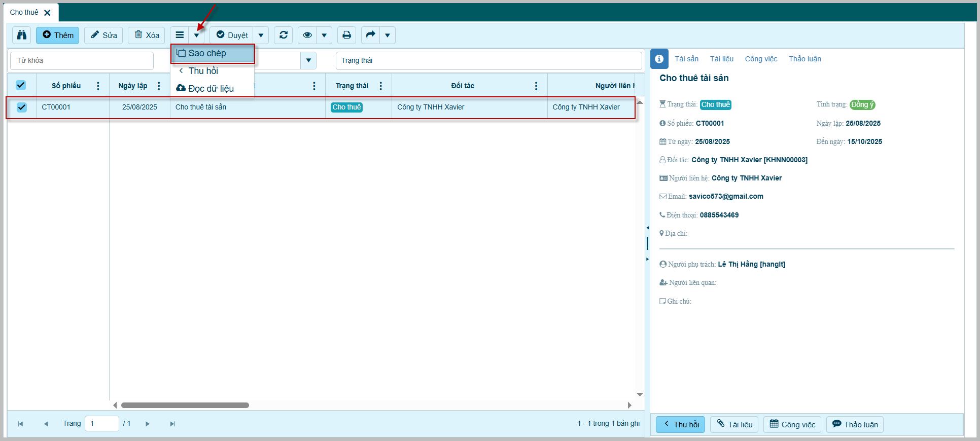Open Số phiếu column options menu
Screen dimensions: 980x441
(98, 86)
